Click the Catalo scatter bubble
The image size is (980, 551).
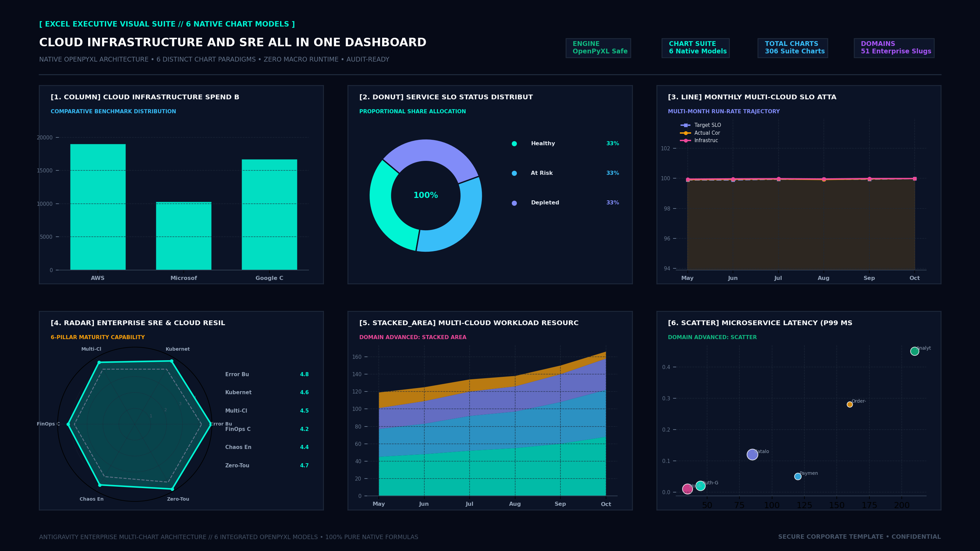pos(752,454)
